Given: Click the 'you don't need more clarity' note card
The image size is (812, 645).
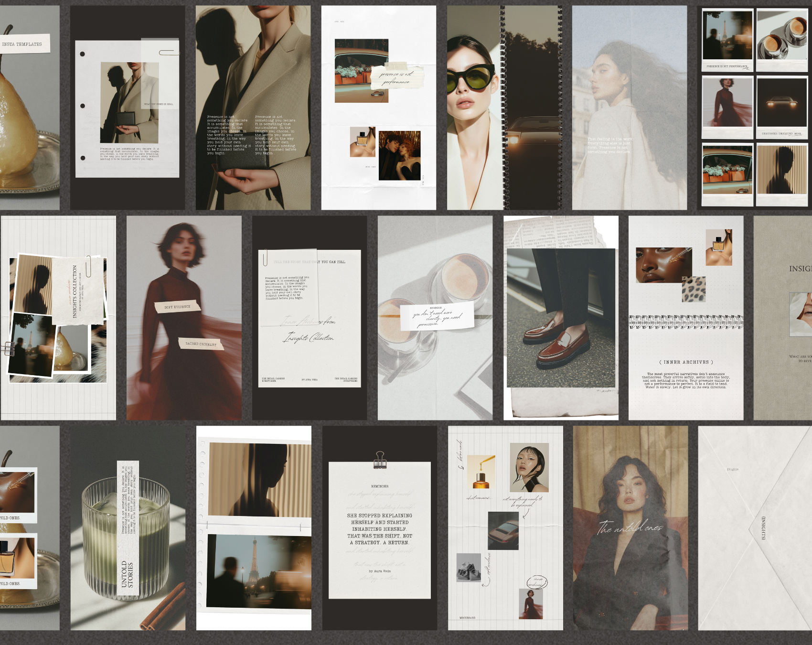Looking at the screenshot, I should pos(437,316).
